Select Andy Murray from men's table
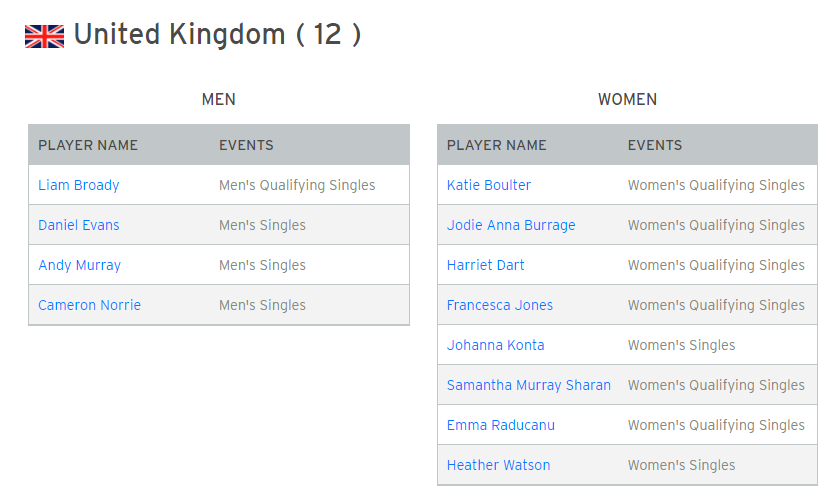 [79, 265]
